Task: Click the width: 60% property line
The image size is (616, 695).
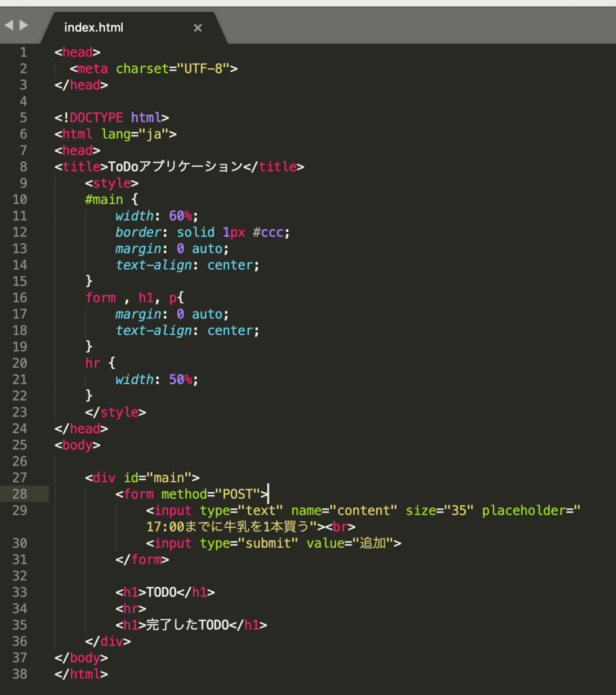Action: tap(157, 216)
